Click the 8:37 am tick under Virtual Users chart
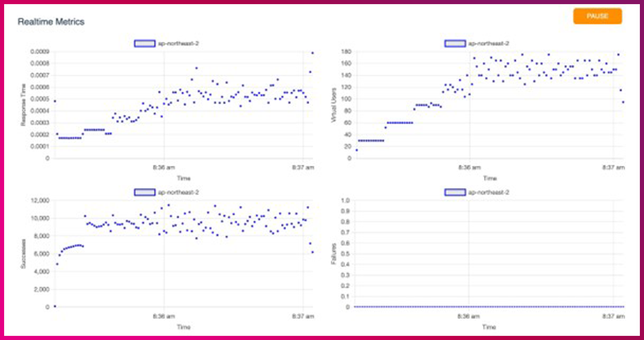Viewport: 644px width, 340px height. point(614,168)
